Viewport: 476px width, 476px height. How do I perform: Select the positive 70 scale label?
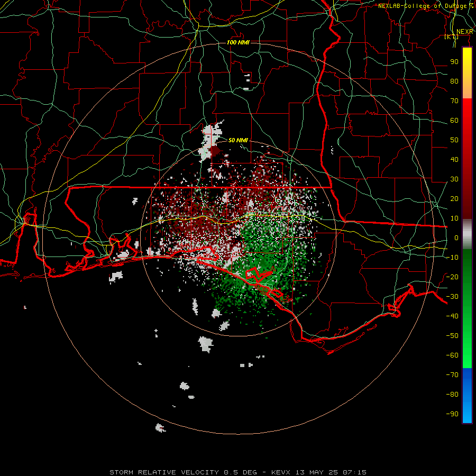pos(454,101)
